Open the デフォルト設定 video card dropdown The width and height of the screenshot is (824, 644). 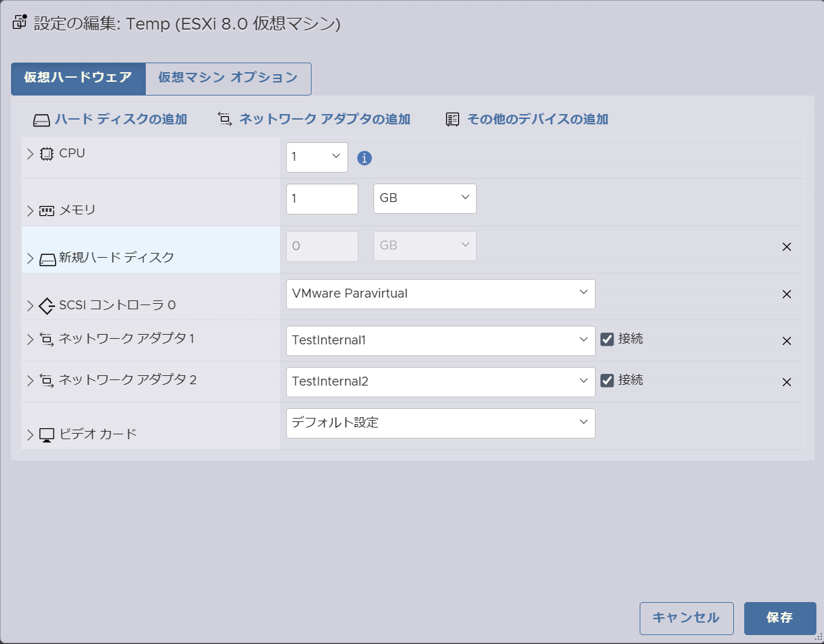pos(440,423)
